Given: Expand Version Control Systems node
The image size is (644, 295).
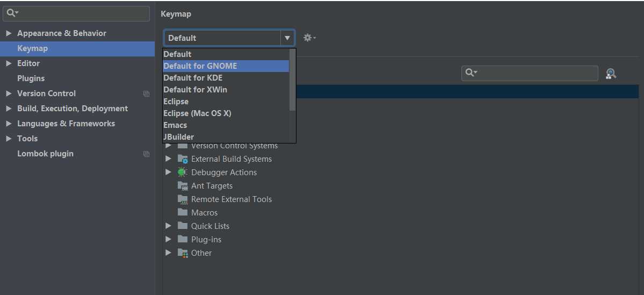Looking at the screenshot, I should point(168,146).
